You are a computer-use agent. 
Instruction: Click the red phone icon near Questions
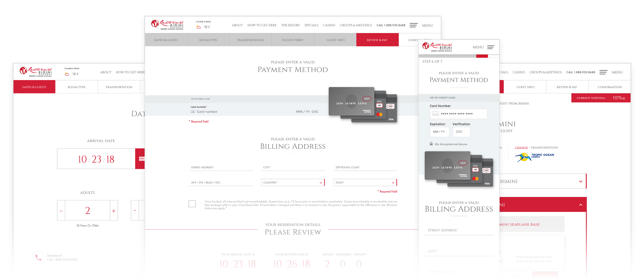tap(38, 257)
